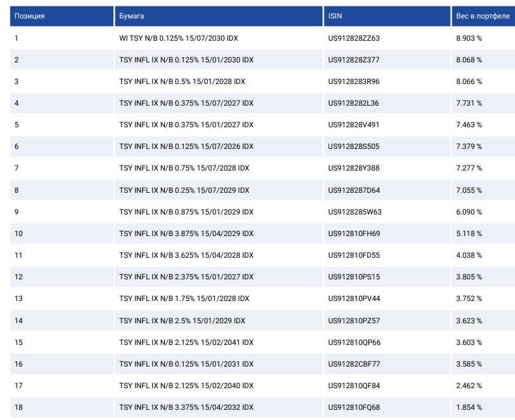Click ISIN US9128282L36
The width and height of the screenshot is (515, 420).
click(x=353, y=103)
